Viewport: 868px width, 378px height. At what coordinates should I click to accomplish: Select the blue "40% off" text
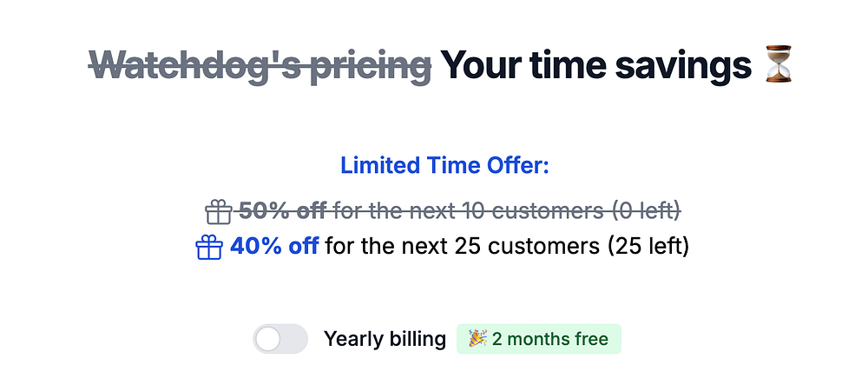click(274, 246)
